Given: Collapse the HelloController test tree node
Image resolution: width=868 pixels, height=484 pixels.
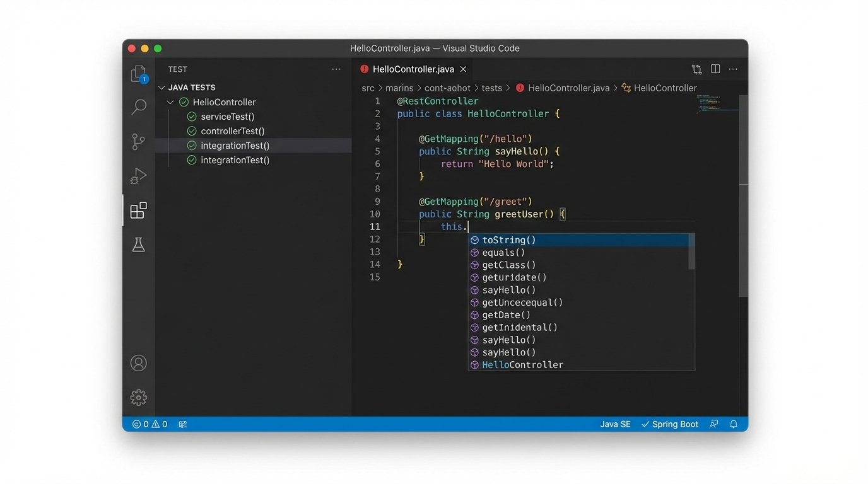Looking at the screenshot, I should pyautogui.click(x=170, y=102).
